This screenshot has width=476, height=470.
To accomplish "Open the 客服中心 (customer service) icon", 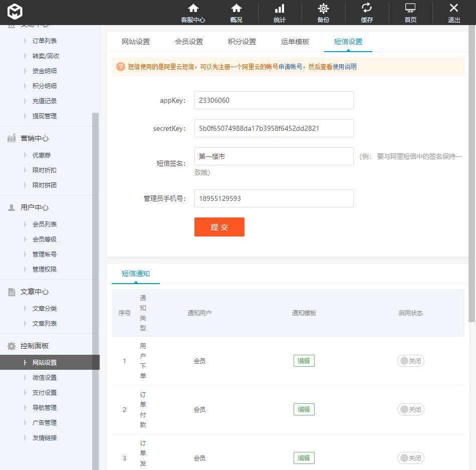I will click(x=193, y=13).
